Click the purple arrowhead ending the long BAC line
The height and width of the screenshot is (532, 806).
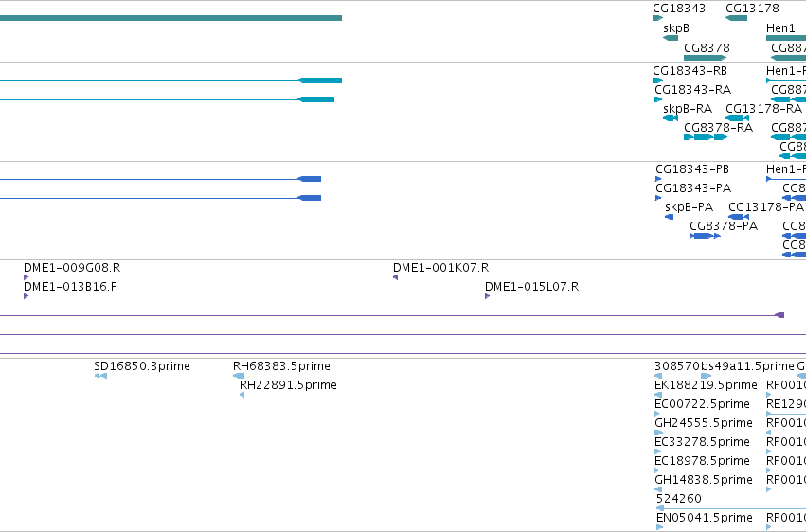[779, 315]
